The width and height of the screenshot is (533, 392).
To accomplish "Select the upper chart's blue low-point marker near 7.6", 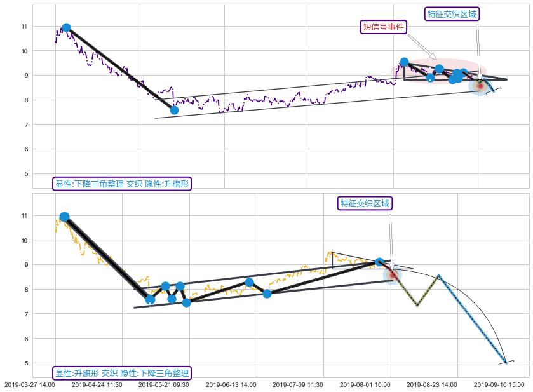I will [x=174, y=110].
